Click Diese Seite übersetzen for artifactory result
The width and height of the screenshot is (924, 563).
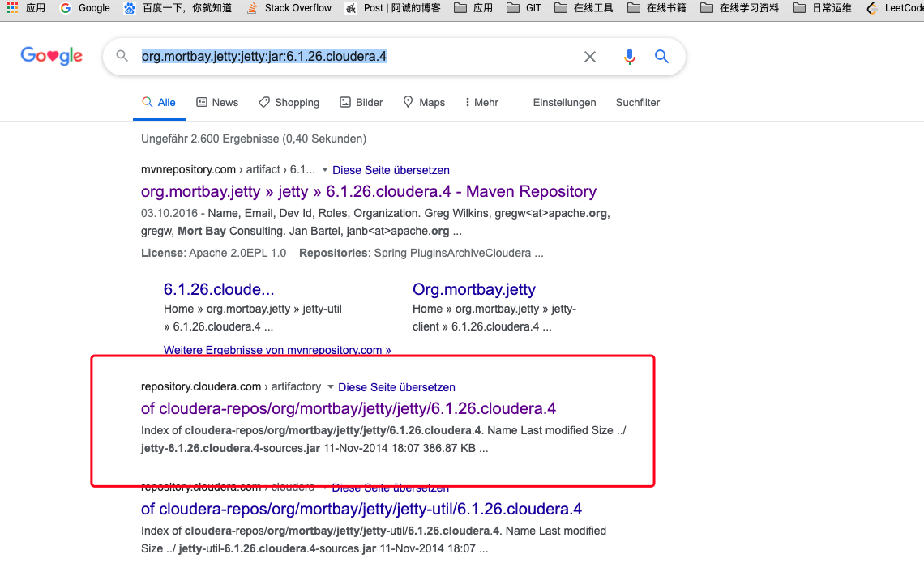click(396, 387)
